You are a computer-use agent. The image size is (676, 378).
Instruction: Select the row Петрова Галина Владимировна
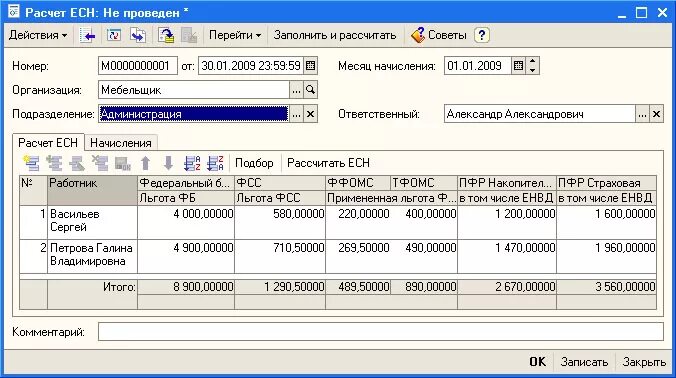pyautogui.click(x=338, y=256)
